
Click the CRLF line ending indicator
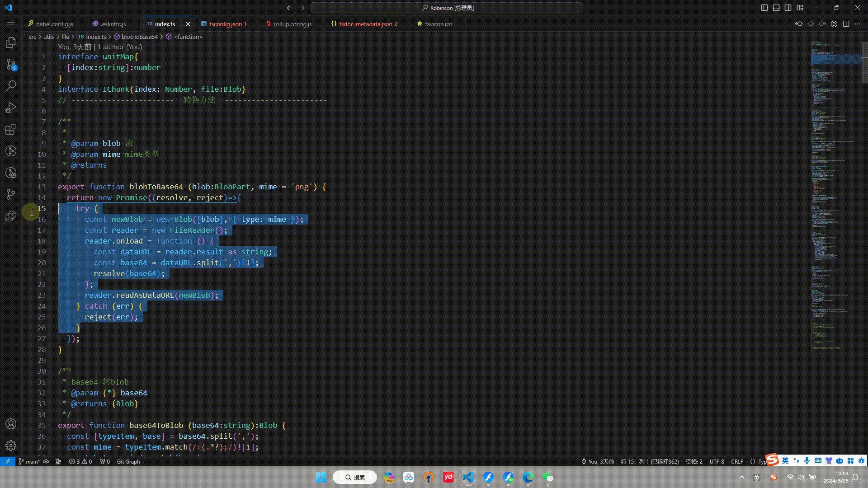coord(737,461)
